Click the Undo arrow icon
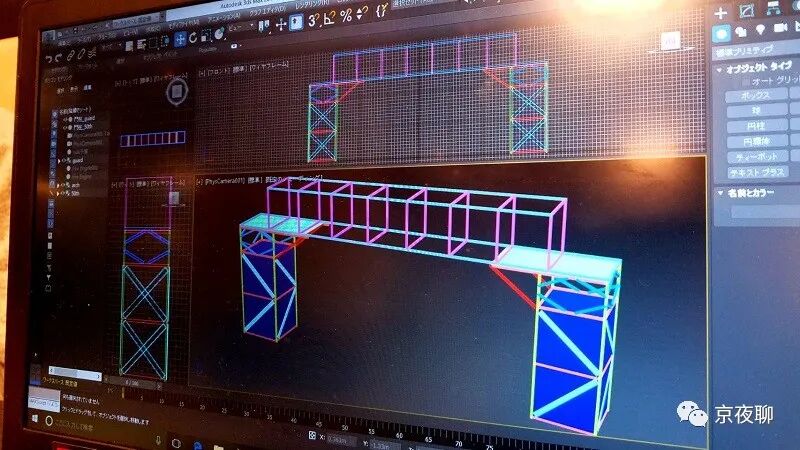 click(49, 59)
